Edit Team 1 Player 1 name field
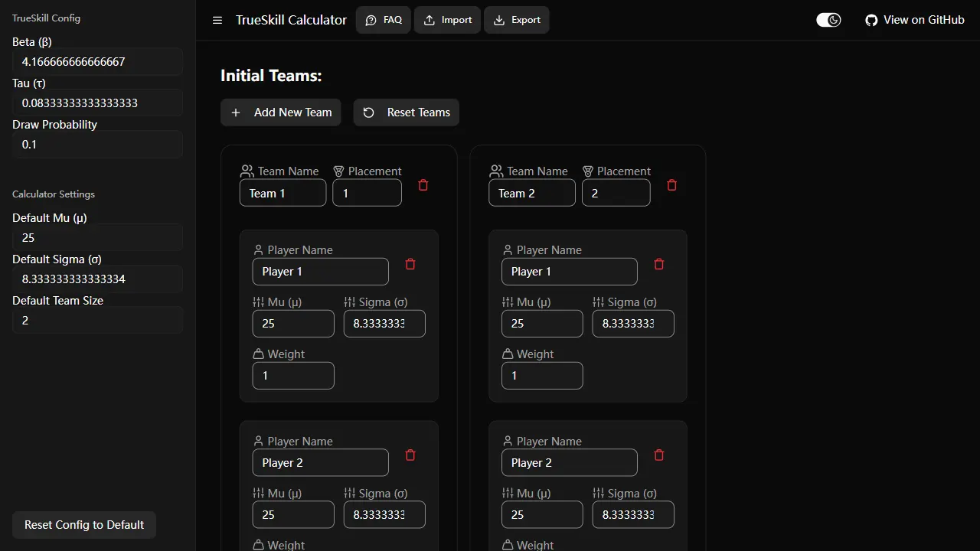 pyautogui.click(x=321, y=272)
